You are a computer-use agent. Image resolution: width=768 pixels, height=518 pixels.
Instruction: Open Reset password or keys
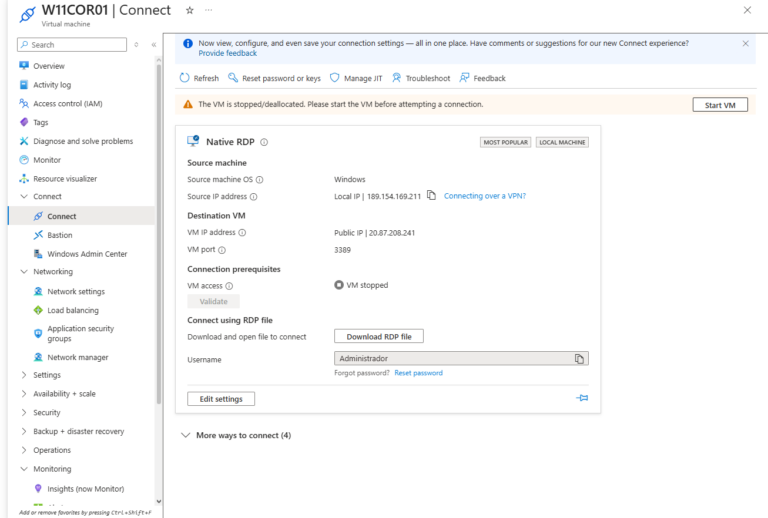pos(274,78)
